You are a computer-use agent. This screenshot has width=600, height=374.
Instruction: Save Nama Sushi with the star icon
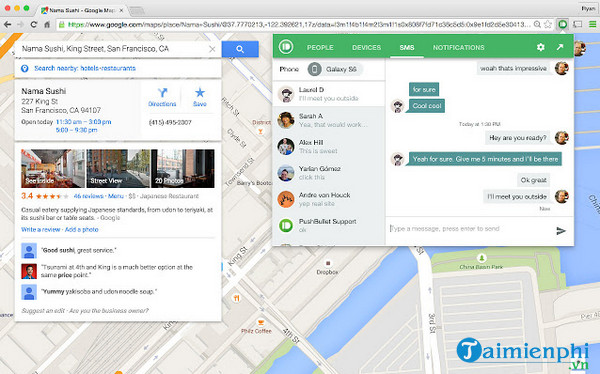[x=200, y=97]
